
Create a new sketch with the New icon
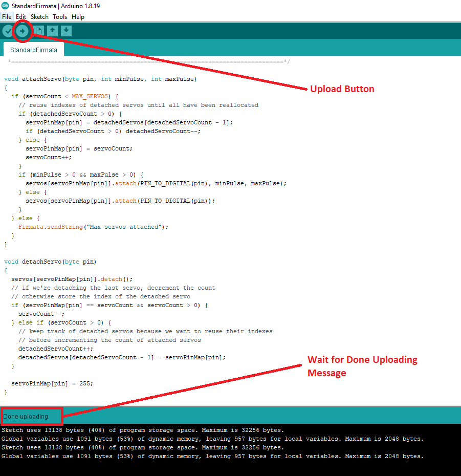(38, 31)
